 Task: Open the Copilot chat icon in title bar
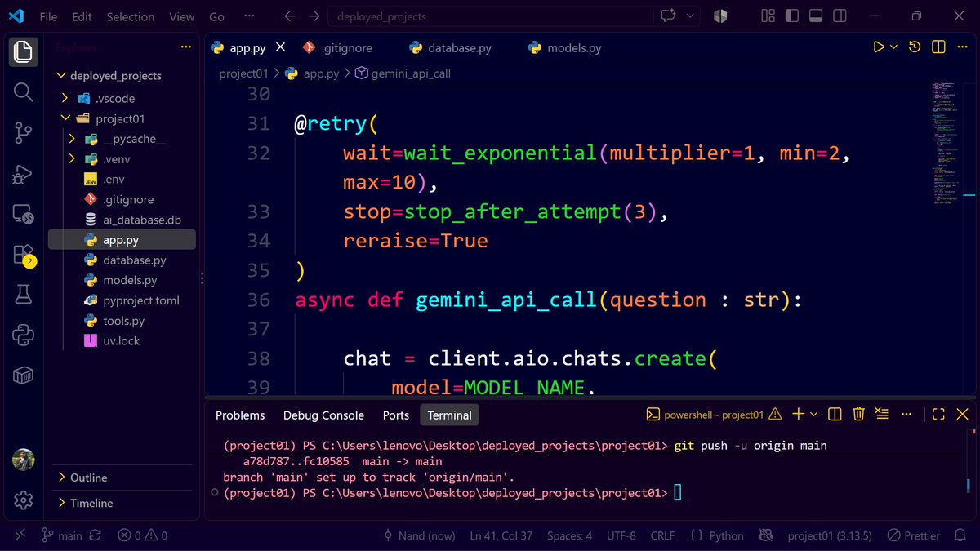pos(669,16)
